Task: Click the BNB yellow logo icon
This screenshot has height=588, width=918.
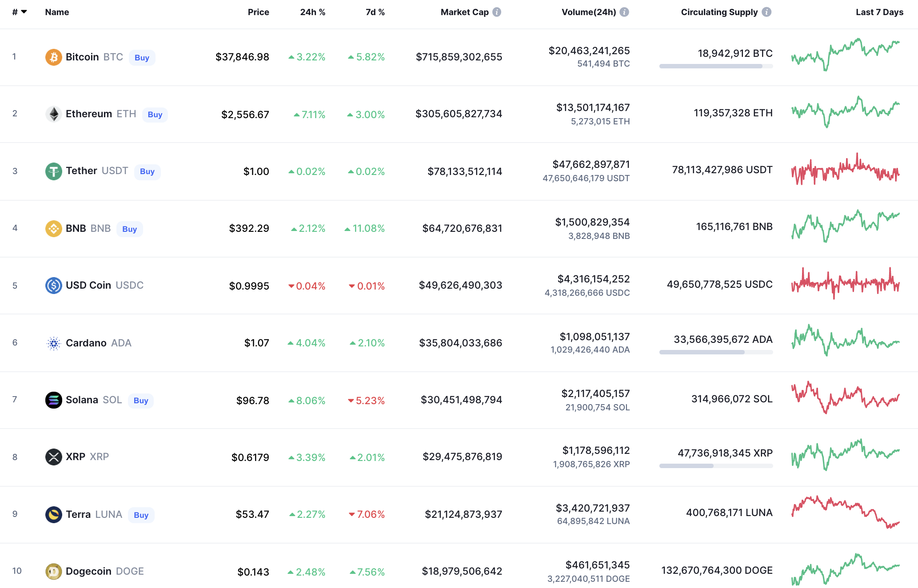Action: (x=53, y=229)
